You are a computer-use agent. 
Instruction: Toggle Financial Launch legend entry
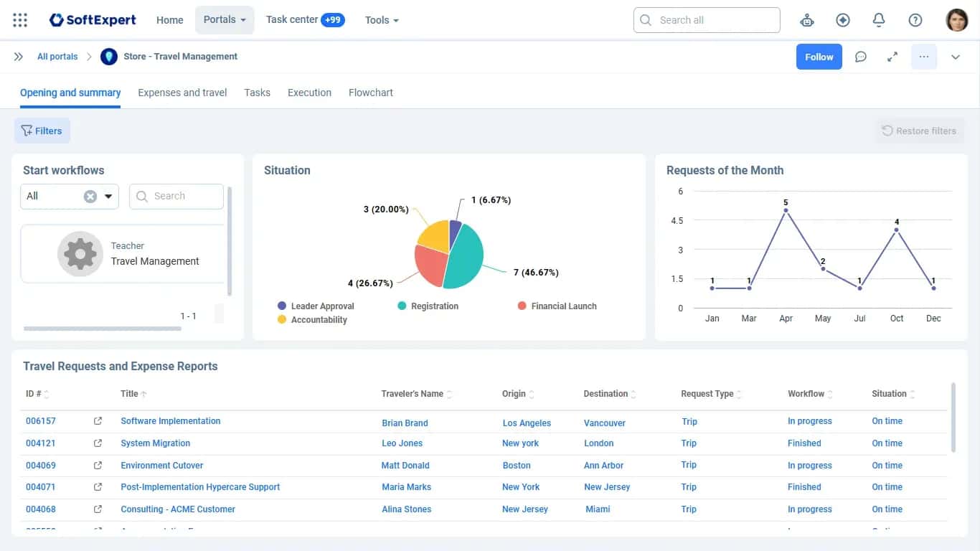coord(557,306)
